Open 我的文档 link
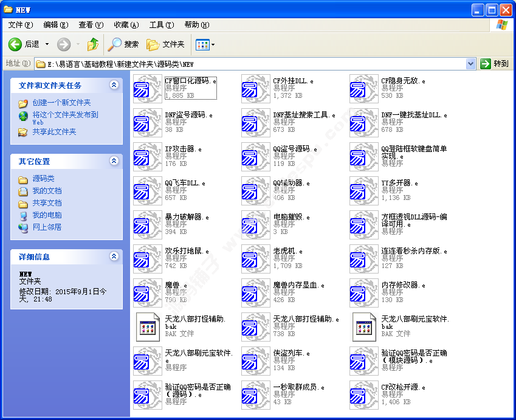Viewport: 516px width, 420px height. click(x=47, y=191)
